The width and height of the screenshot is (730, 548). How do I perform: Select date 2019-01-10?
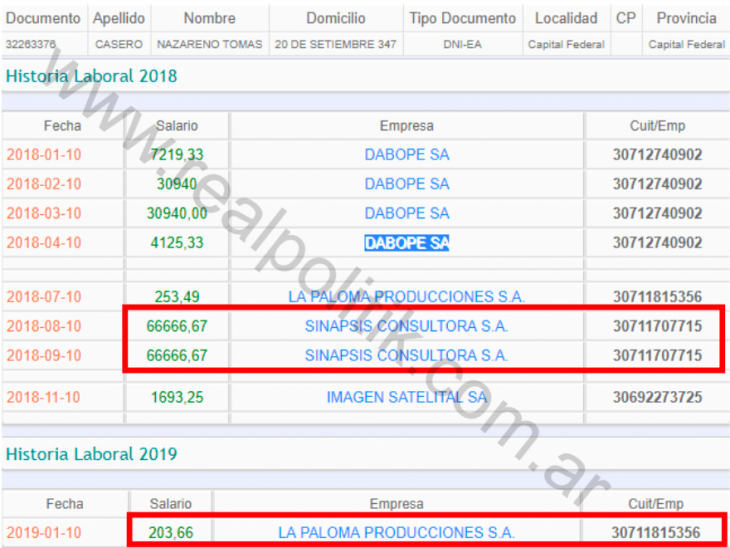(x=44, y=532)
